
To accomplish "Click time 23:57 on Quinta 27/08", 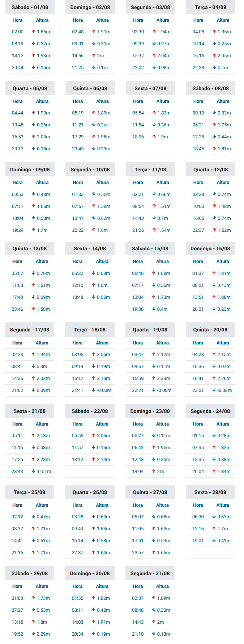I will tap(138, 552).
